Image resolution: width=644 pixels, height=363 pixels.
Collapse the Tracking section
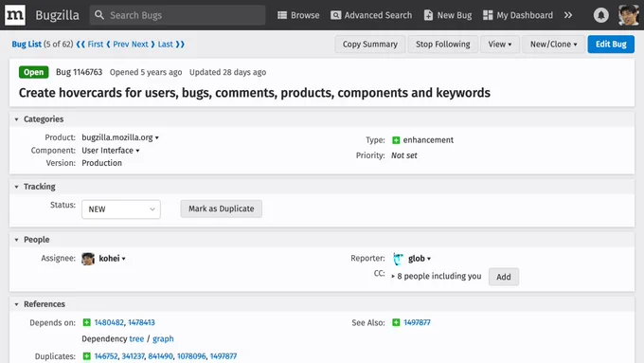pos(16,187)
